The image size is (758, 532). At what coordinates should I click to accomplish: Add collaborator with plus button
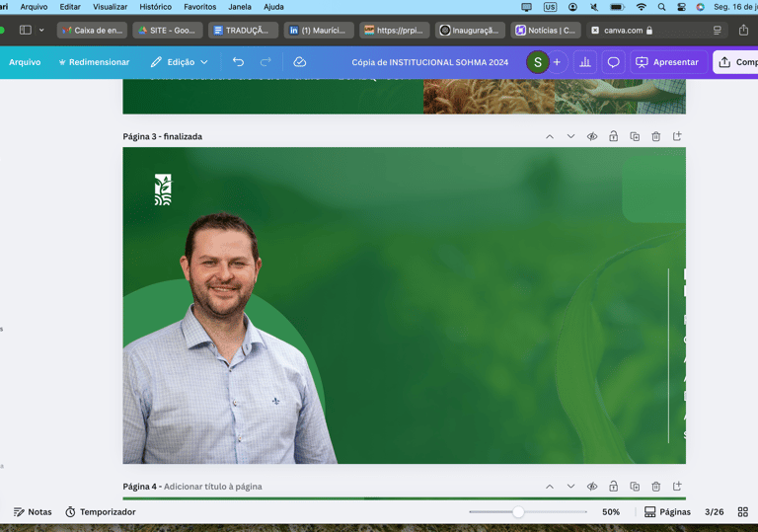tap(557, 62)
